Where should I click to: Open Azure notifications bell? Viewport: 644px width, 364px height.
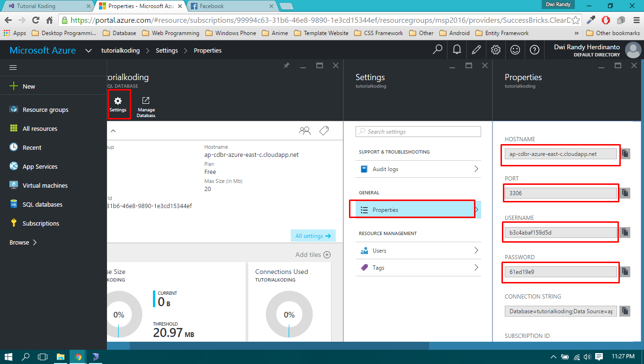(456, 50)
